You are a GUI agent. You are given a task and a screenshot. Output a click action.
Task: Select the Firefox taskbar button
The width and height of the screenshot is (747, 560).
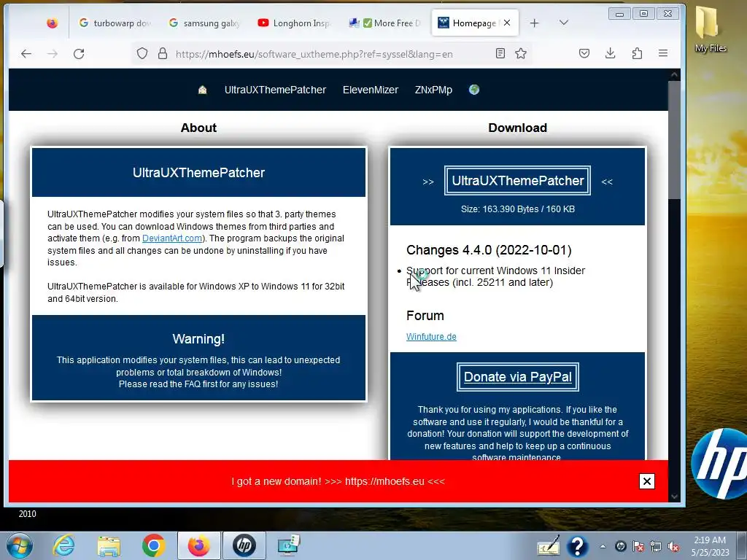coord(199,545)
